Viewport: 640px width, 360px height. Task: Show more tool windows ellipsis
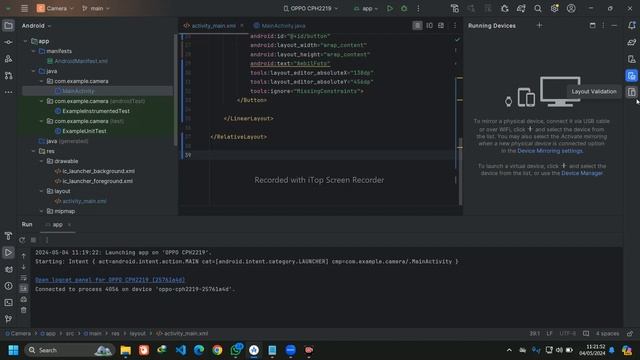(x=8, y=92)
